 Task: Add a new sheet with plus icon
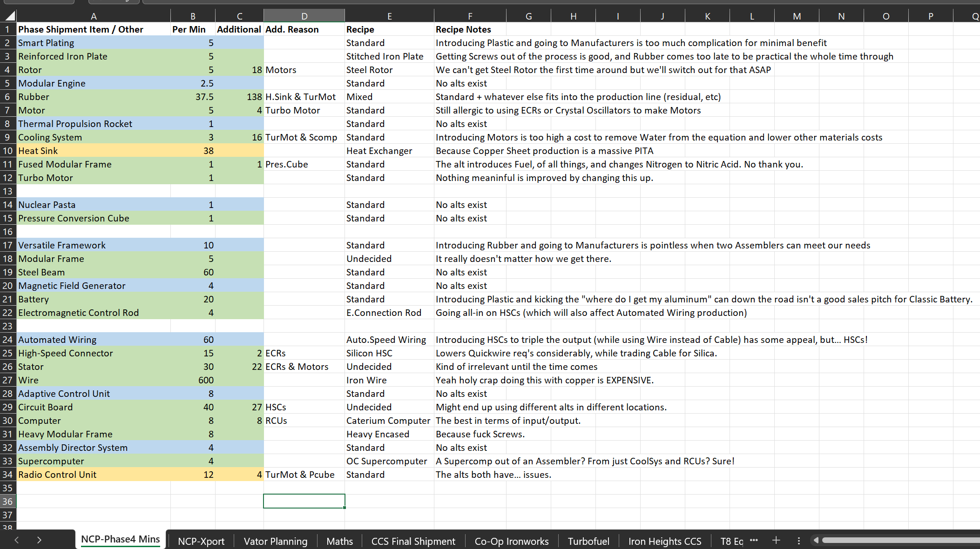pyautogui.click(x=776, y=540)
